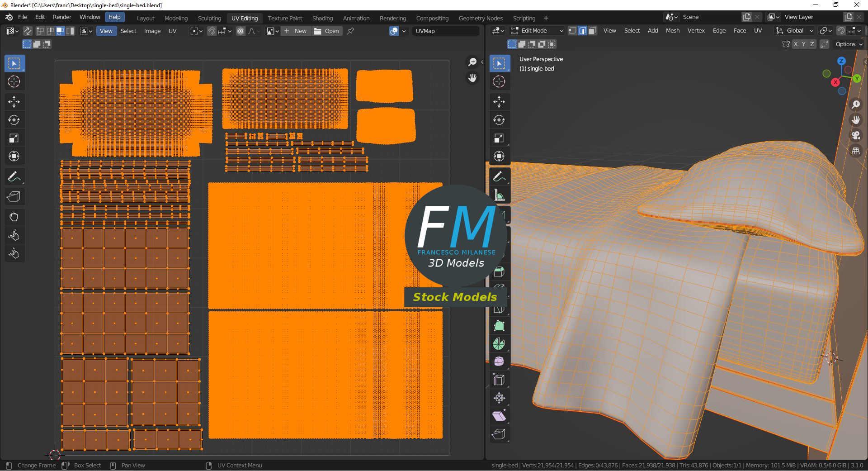Select the Grab sculpt tool in UV editor
The image size is (868, 471).
(14, 217)
